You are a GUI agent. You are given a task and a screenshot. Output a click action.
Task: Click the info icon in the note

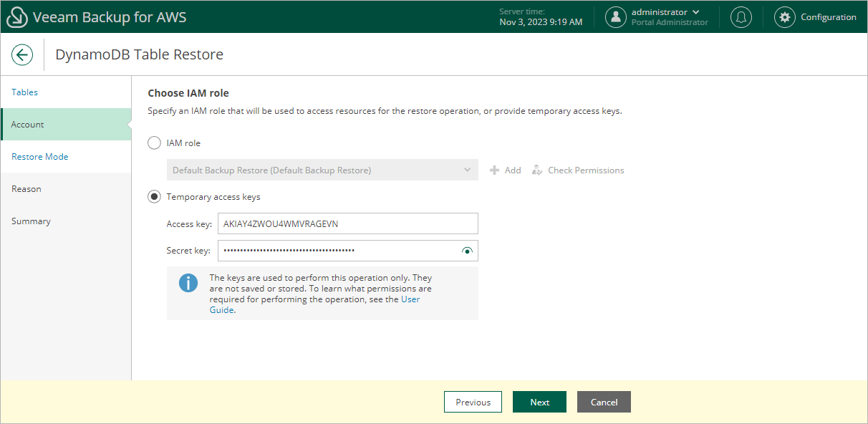click(x=188, y=282)
